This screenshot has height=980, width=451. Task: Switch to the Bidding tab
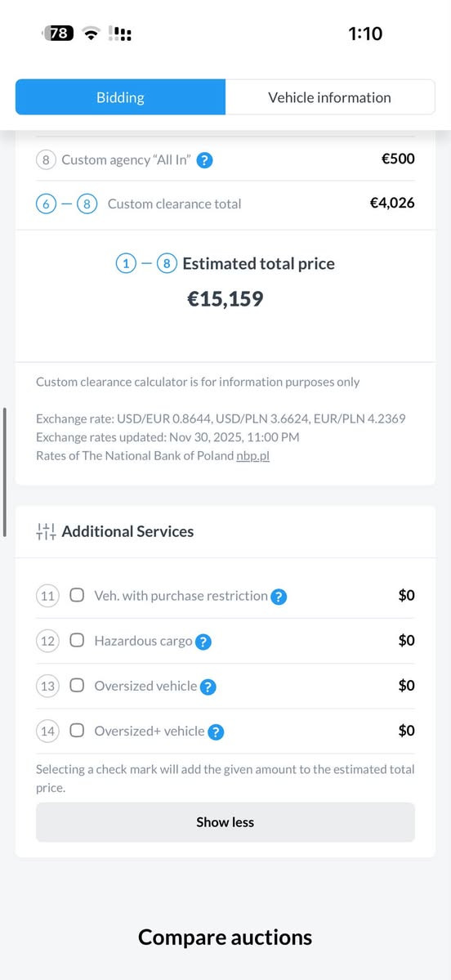[x=121, y=97]
